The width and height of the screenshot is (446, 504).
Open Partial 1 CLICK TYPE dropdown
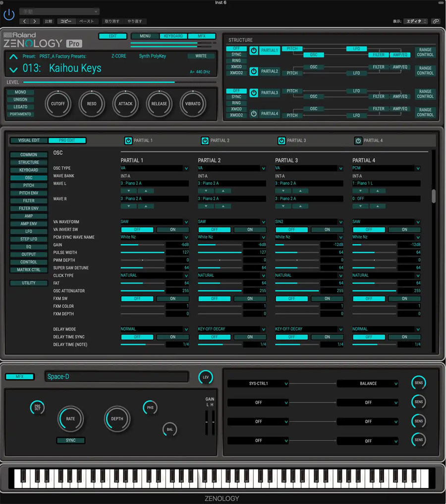pyautogui.click(x=155, y=275)
